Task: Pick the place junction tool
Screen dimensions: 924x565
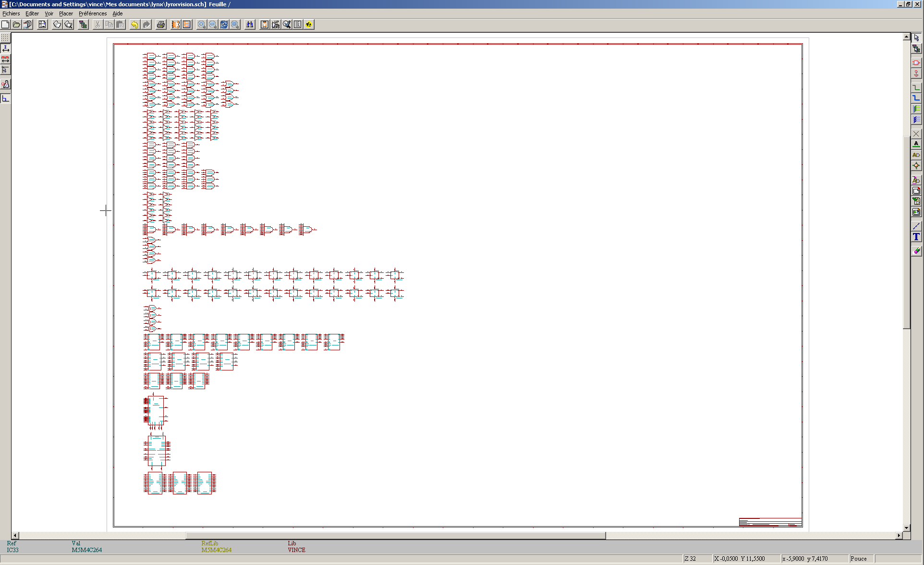Action: tap(916, 166)
